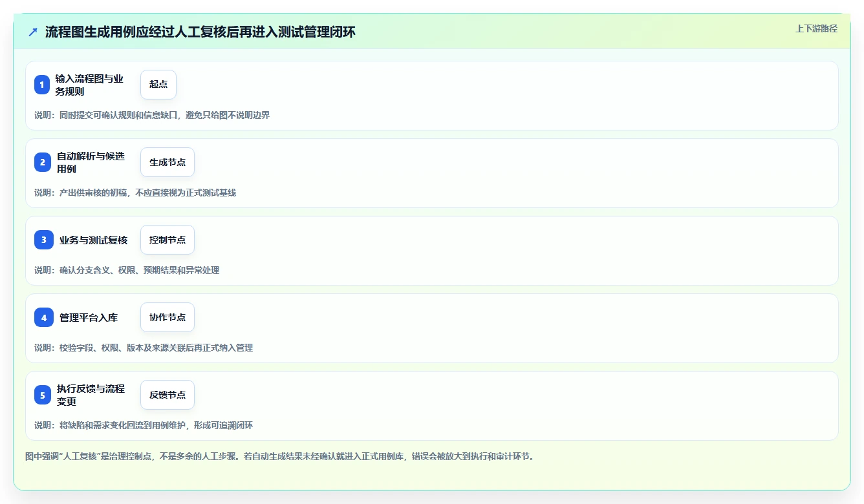Click the arrow icon beside the header title
Image resolution: width=864 pixels, height=504 pixels.
pyautogui.click(x=33, y=32)
